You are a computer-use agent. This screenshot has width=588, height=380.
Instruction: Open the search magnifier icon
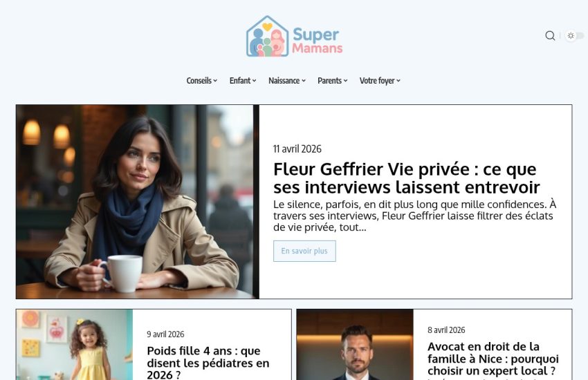pos(550,35)
